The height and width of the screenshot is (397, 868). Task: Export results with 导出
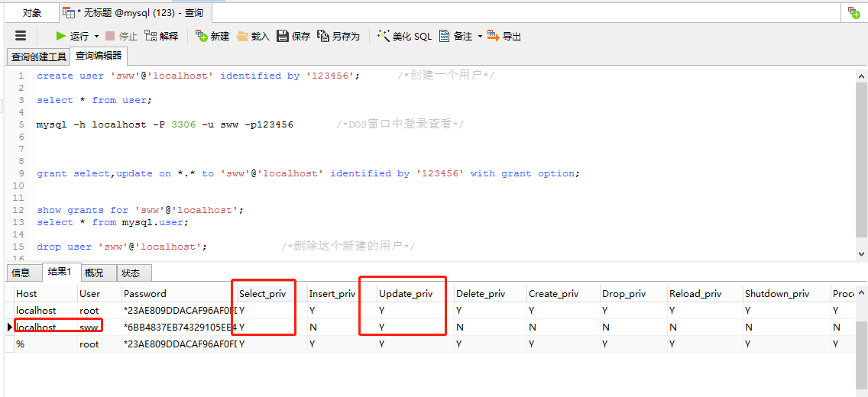(504, 36)
